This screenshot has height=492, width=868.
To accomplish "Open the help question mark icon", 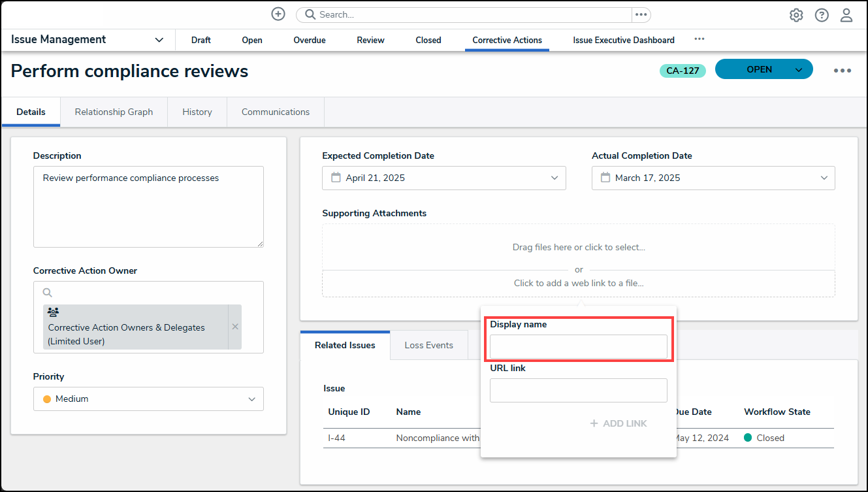I will click(x=822, y=15).
